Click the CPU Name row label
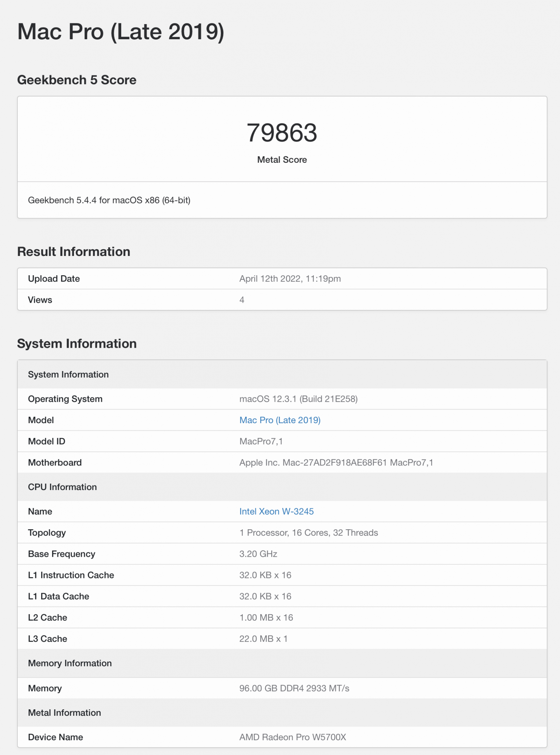The image size is (560, 755). [40, 512]
